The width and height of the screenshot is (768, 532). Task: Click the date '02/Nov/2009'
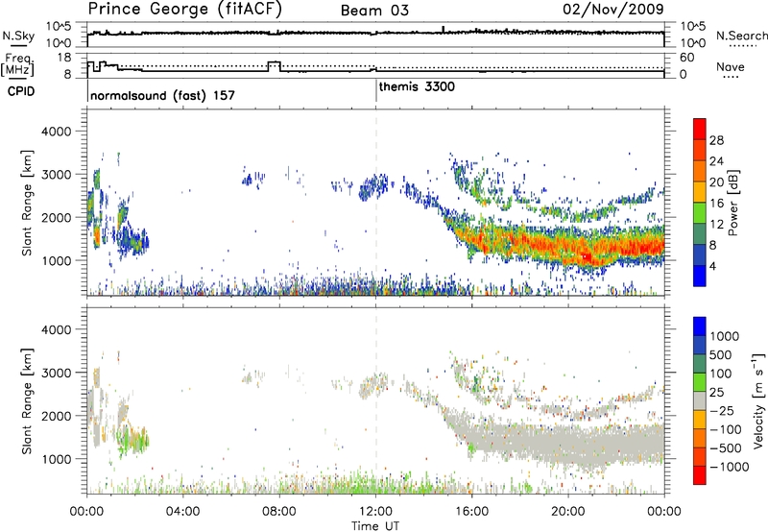[x=613, y=9]
